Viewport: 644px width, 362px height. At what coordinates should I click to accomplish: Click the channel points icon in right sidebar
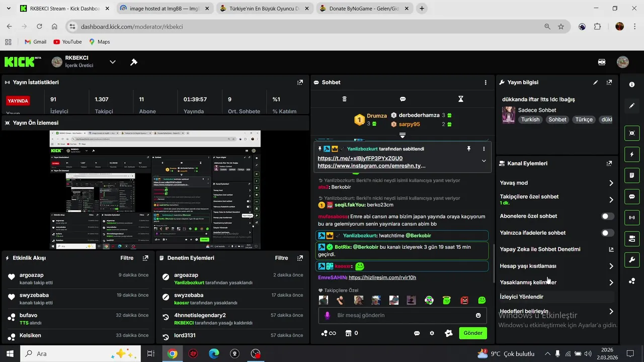(632, 281)
